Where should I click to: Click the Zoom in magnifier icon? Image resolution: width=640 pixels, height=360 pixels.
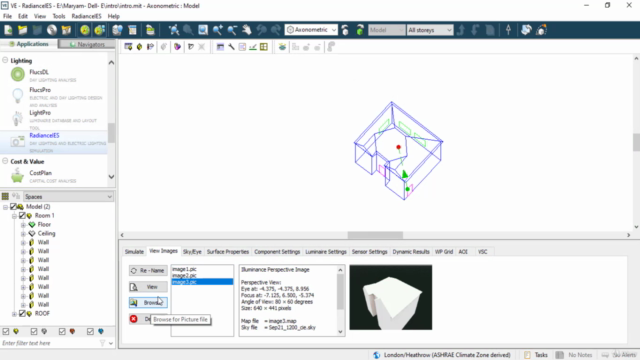point(218,30)
